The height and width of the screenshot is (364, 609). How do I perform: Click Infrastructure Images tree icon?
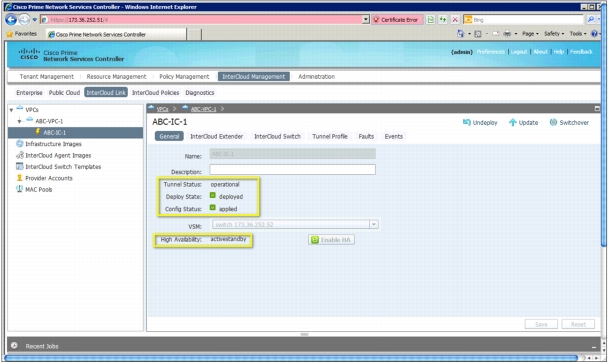point(19,144)
